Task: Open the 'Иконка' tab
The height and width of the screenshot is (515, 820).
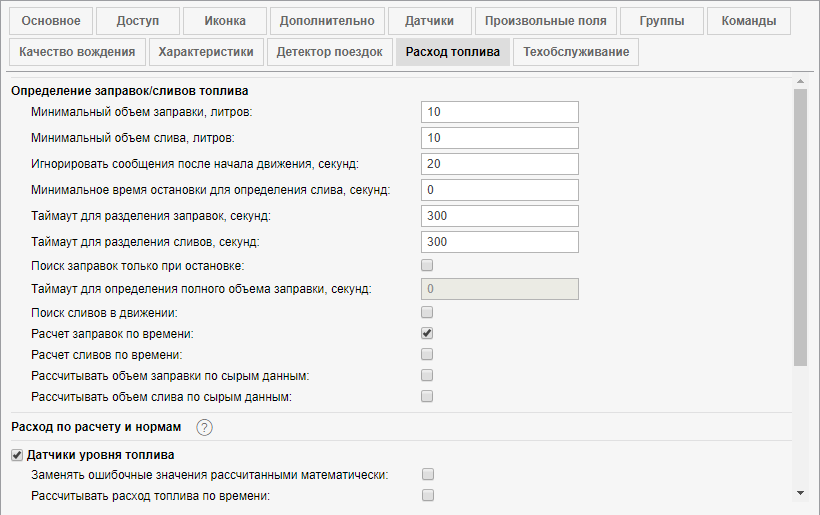Action: [x=225, y=20]
